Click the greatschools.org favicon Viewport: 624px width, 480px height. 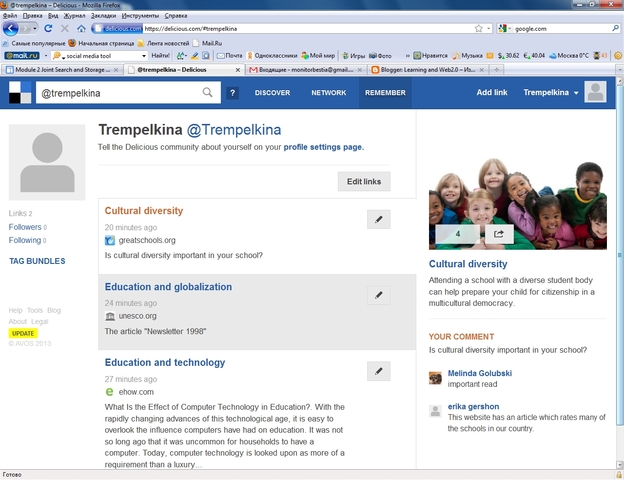click(109, 240)
